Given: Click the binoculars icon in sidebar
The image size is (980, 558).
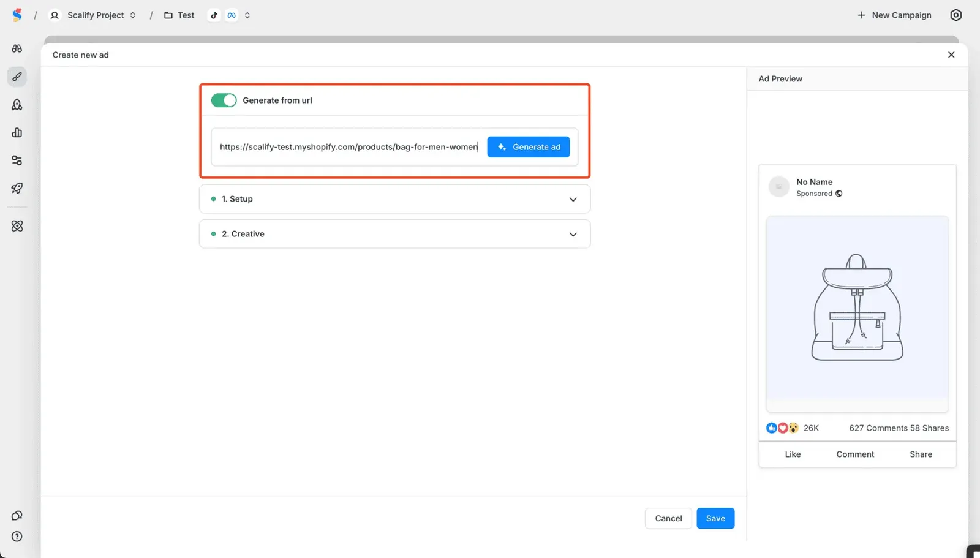Looking at the screenshot, I should (x=17, y=48).
